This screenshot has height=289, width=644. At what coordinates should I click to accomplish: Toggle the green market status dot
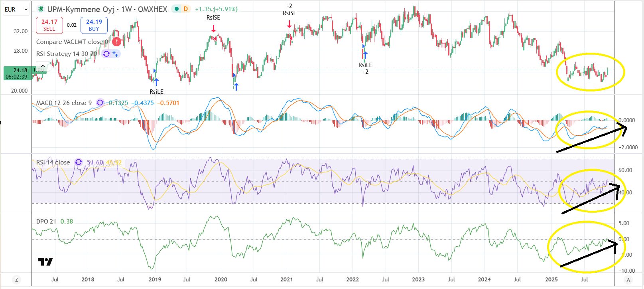click(176, 9)
